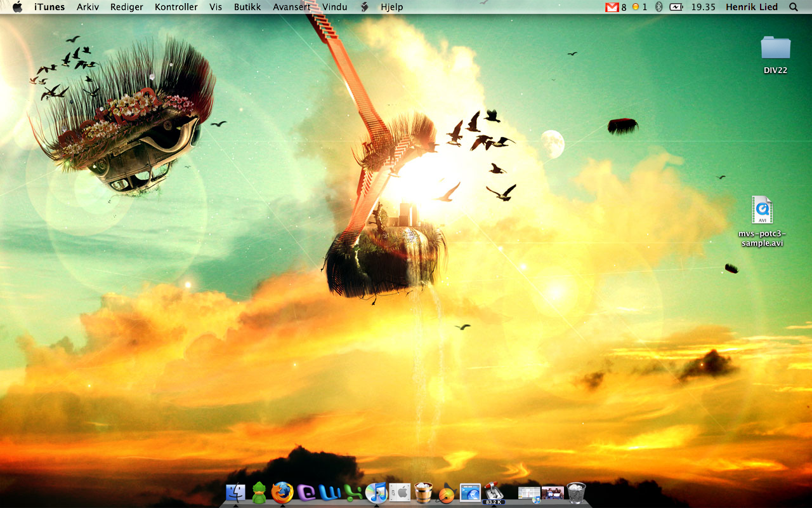Open the Rediger menu

tap(127, 7)
